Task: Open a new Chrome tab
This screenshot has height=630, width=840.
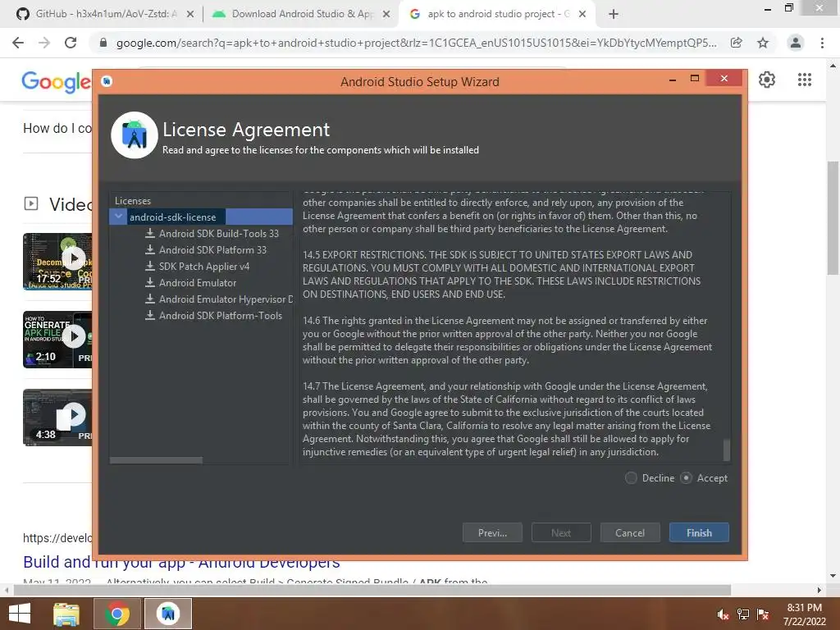Action: click(x=614, y=15)
